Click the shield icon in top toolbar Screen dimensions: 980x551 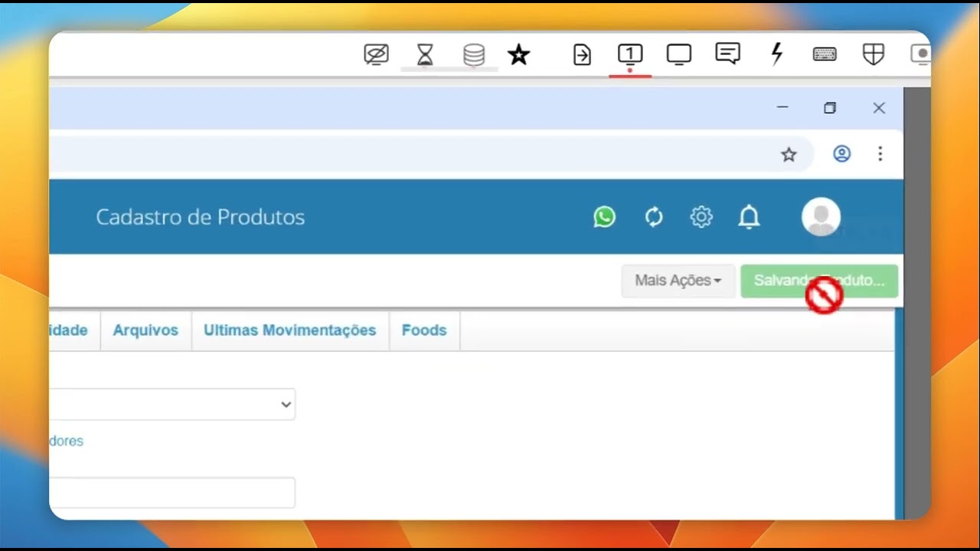coord(874,54)
